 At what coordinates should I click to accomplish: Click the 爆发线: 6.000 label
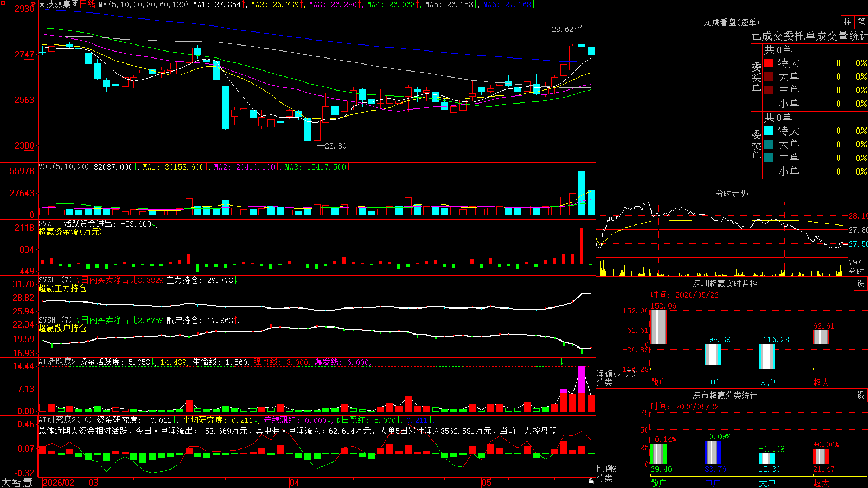coord(342,362)
